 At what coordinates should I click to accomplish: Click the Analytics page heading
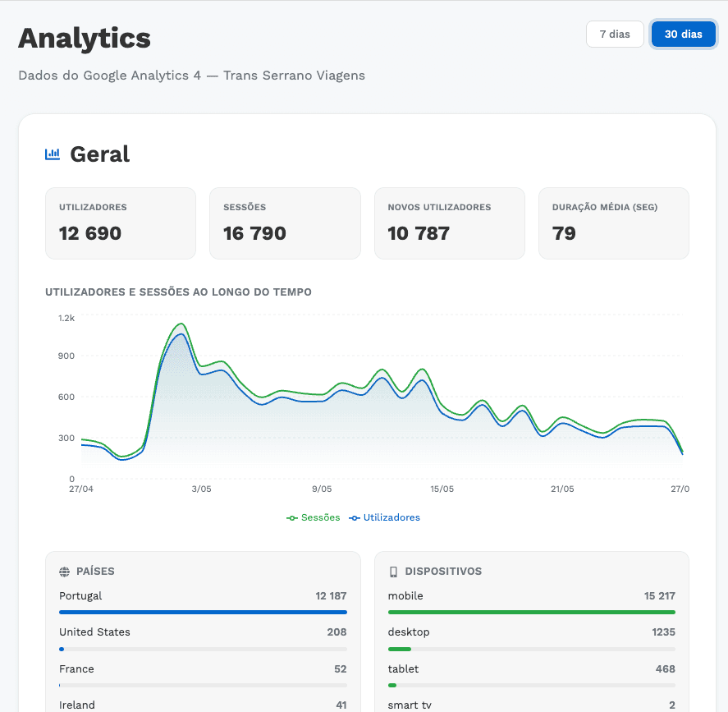[x=85, y=38]
